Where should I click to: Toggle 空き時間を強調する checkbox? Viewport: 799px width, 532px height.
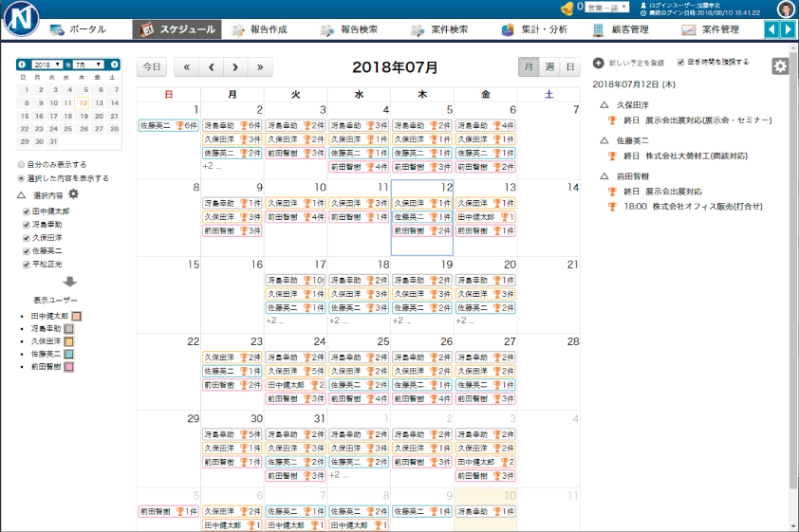[x=680, y=62]
